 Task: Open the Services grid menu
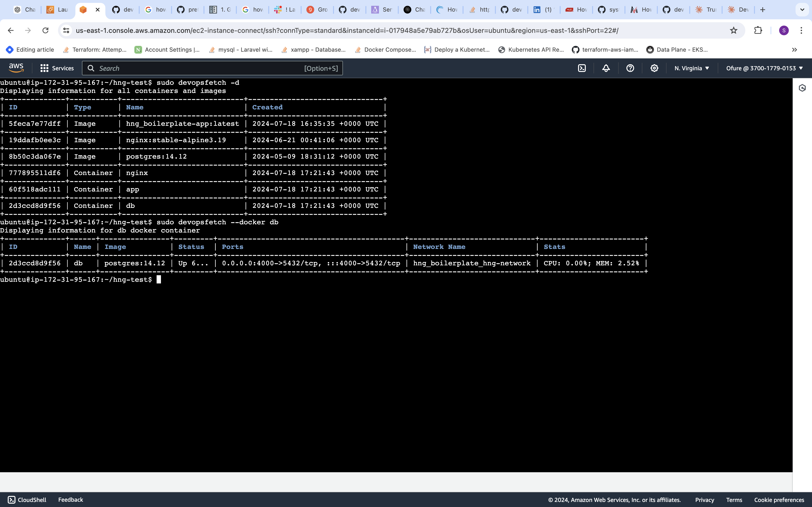57,68
